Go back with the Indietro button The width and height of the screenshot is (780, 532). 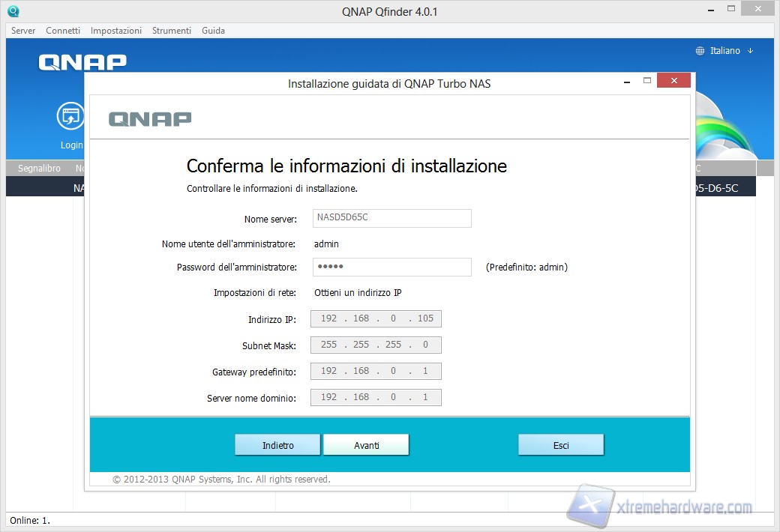(277, 445)
